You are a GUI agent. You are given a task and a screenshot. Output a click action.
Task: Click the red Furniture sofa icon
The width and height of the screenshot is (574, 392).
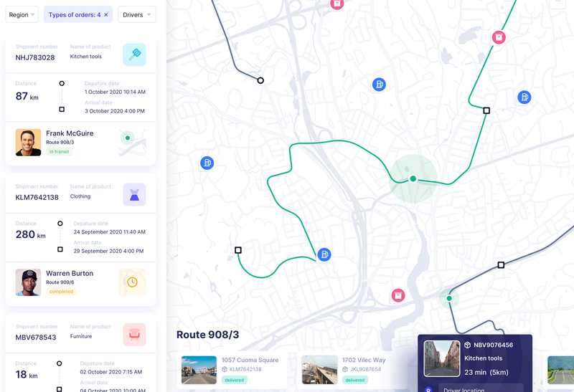coord(134,334)
